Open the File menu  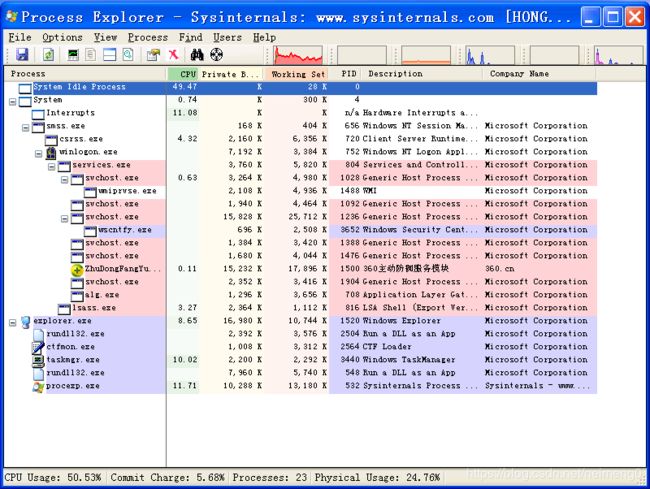(x=20, y=37)
